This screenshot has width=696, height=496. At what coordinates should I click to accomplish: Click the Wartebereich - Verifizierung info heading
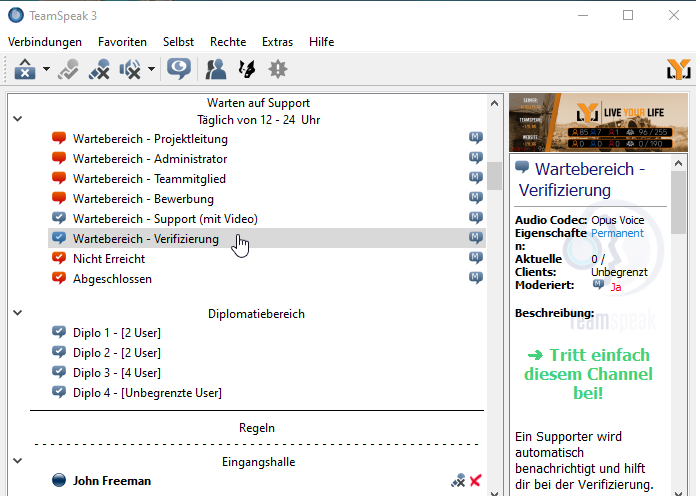tap(581, 179)
